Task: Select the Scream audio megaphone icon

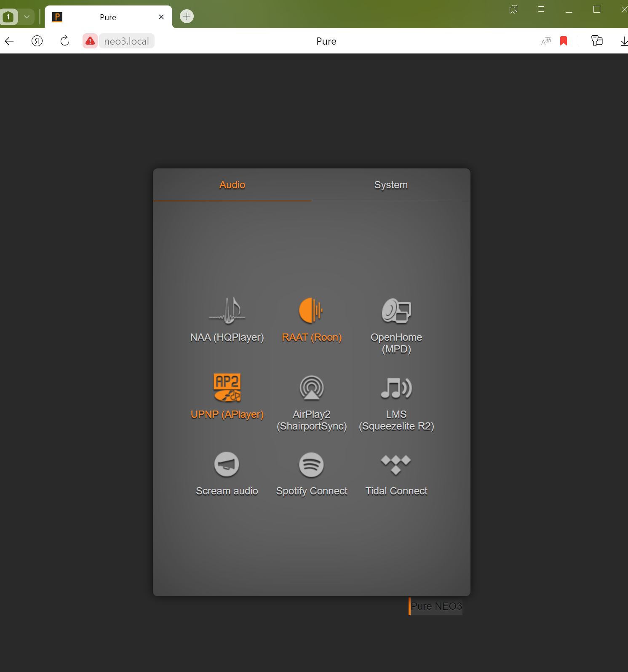Action: pyautogui.click(x=227, y=464)
